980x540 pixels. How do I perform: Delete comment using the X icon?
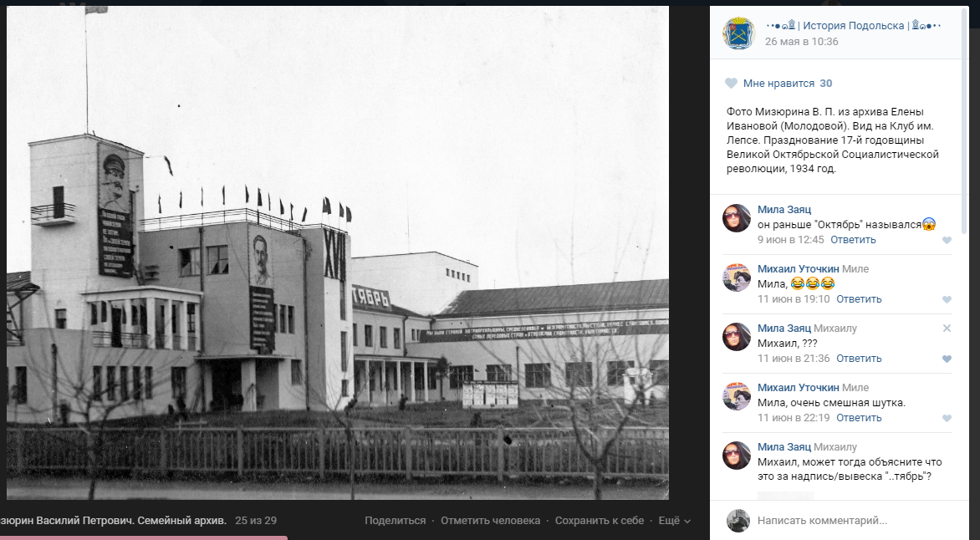947,329
